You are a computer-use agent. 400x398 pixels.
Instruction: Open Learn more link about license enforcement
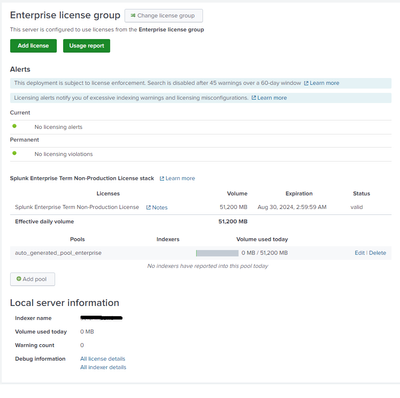click(324, 83)
